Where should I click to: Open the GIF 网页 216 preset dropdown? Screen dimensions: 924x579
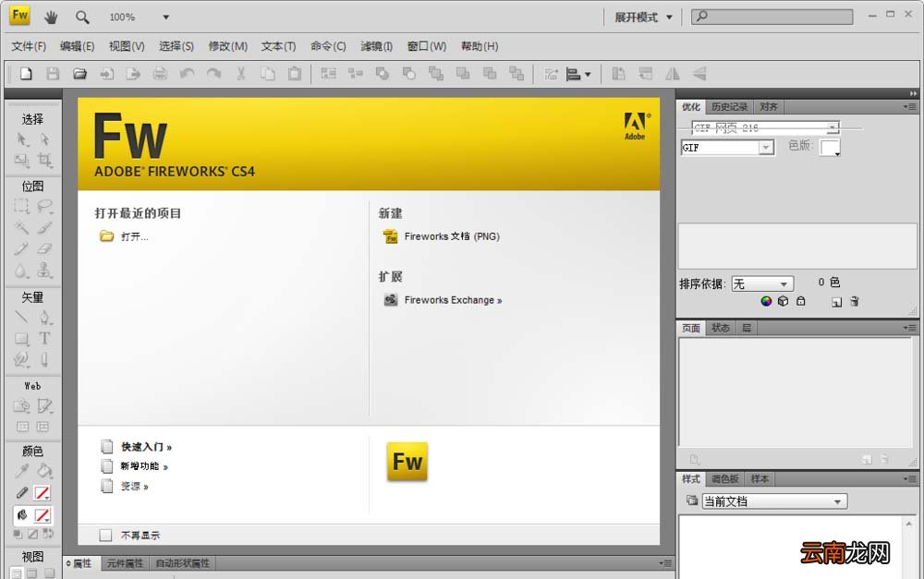click(833, 127)
